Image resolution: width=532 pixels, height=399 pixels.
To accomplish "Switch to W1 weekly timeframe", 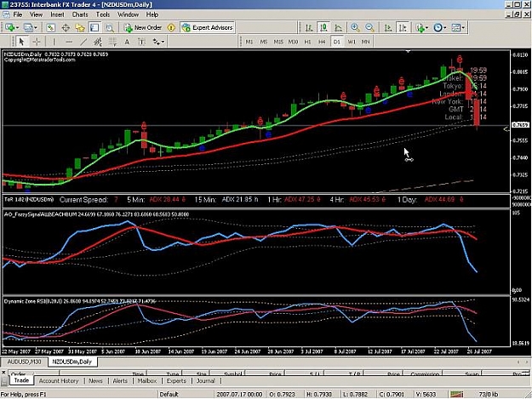I will coord(352,42).
